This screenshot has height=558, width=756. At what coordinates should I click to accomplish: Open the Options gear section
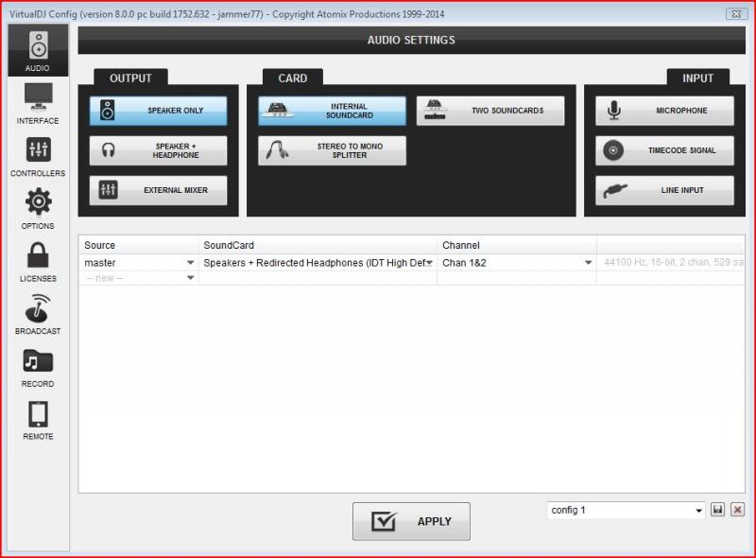coord(38,208)
